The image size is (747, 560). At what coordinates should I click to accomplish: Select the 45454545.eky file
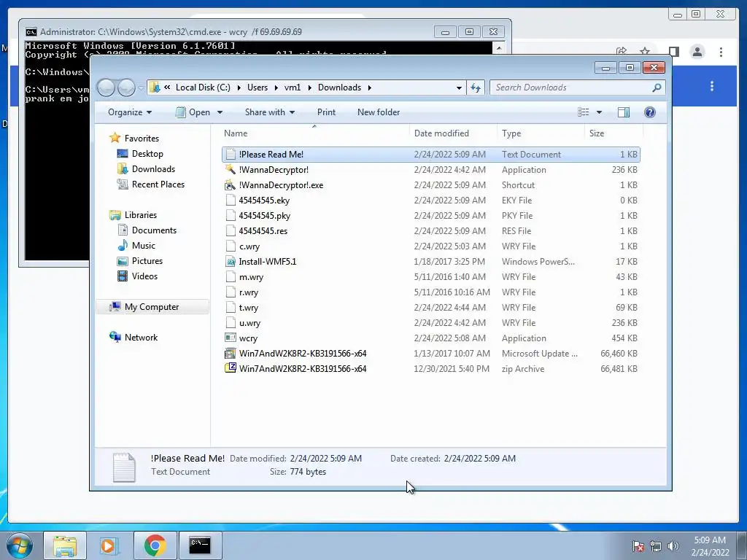[x=431, y=201]
